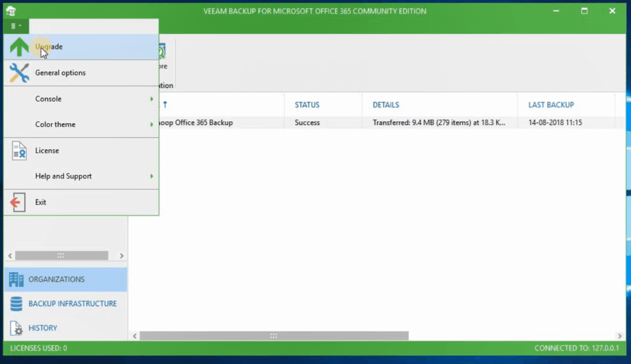Screen dimensions: 631x364
Task: Click left arrow of job list scrollbar
Action: [135, 336]
